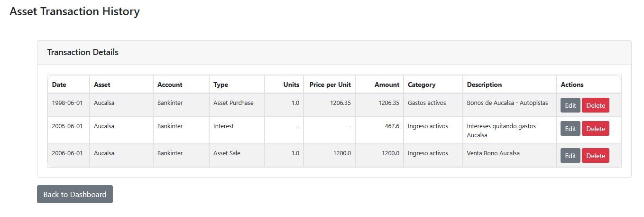Click the Category column header
The width and height of the screenshot is (644, 217).
[422, 85]
